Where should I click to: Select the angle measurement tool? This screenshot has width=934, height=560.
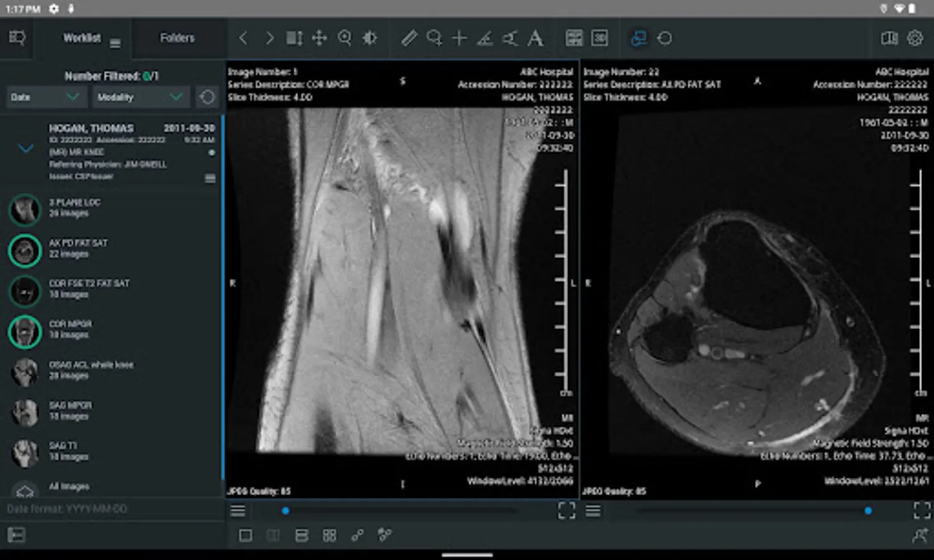(484, 39)
